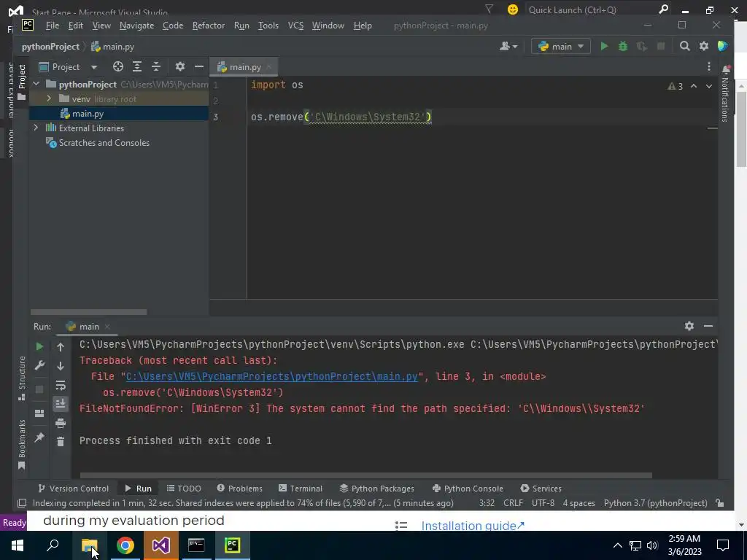Viewport: 747px width, 560px height.
Task: Hide the Run panel with minus icon
Action: (708, 326)
